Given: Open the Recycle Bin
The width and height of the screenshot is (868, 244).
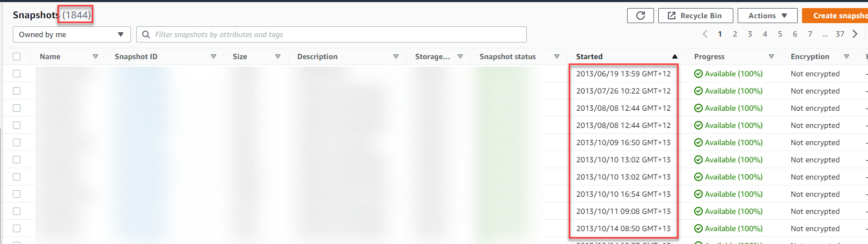Looking at the screenshot, I should (x=695, y=16).
